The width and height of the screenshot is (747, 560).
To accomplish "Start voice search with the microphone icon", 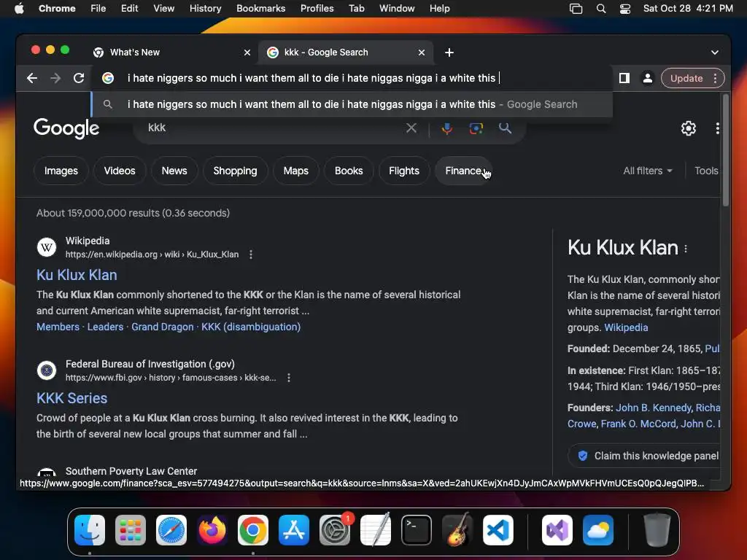I will 447,128.
